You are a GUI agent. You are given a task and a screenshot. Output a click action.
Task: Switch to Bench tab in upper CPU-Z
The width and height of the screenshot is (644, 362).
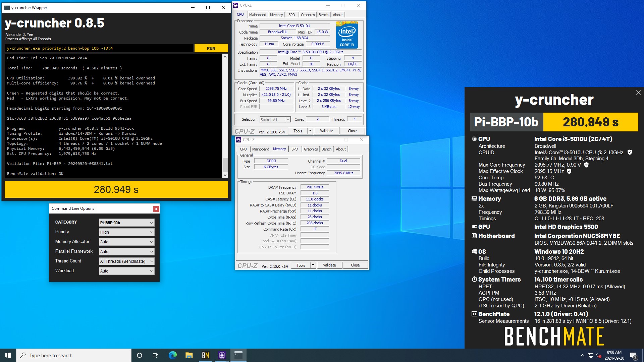pyautogui.click(x=323, y=15)
